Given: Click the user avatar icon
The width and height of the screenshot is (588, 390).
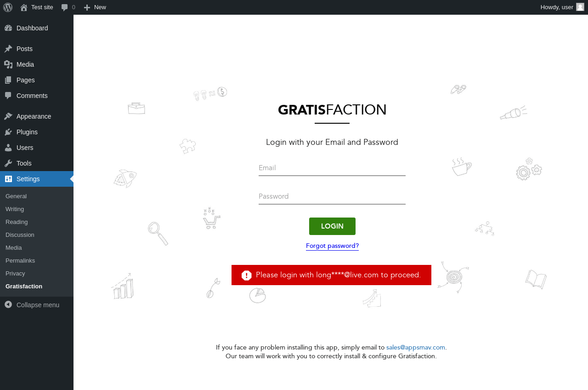Looking at the screenshot, I should point(580,7).
